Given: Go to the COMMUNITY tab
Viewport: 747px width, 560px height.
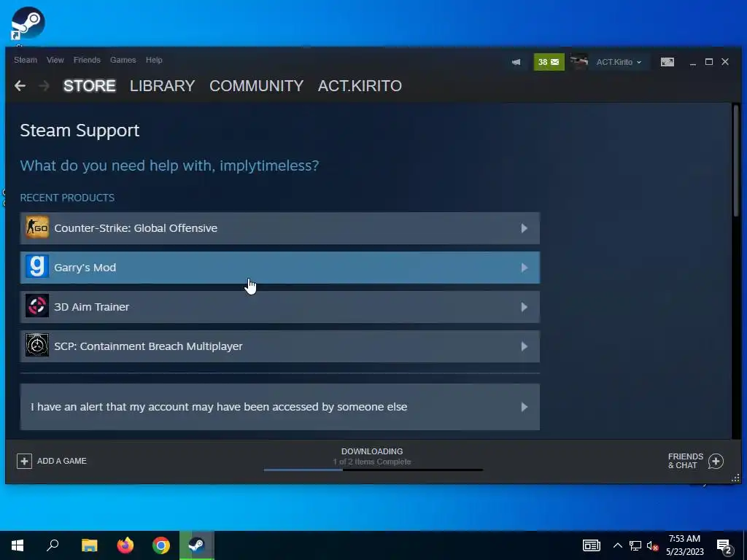Looking at the screenshot, I should coord(256,86).
